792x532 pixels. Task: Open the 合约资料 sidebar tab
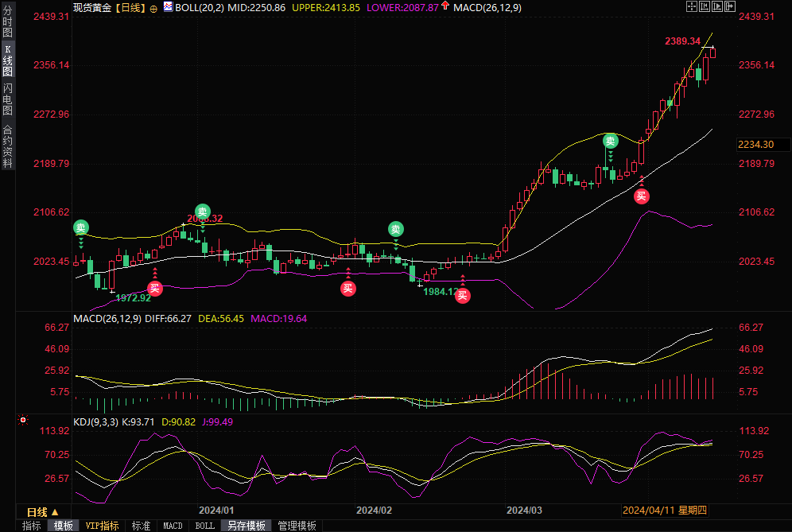click(x=7, y=145)
